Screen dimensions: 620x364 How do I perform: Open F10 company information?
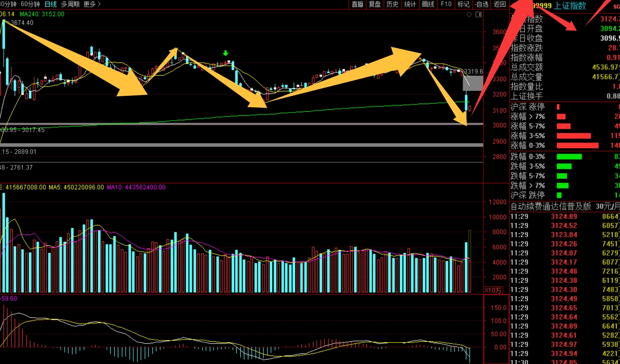tap(446, 4)
